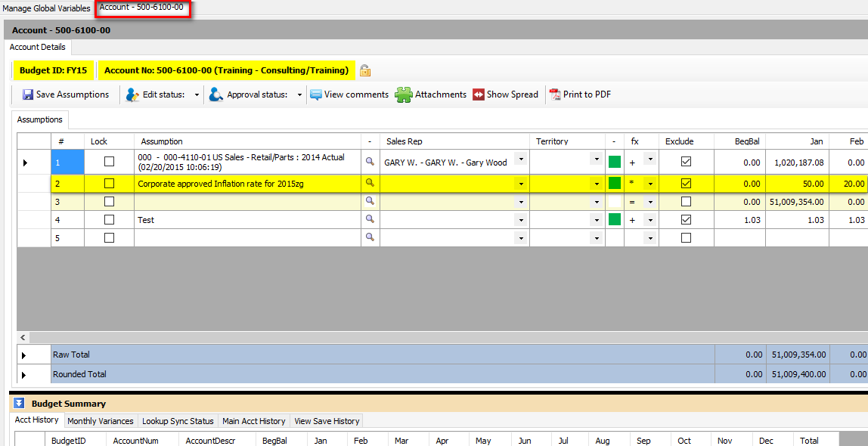Viewport: 868px width, 446px height.
Task: Toggle the Lock checkbox for row 1
Action: 109,162
